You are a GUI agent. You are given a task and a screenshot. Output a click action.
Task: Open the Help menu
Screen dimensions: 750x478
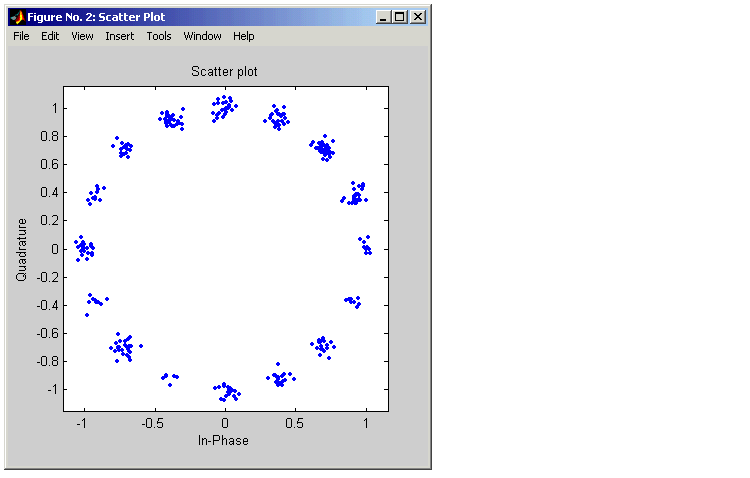[x=243, y=36]
